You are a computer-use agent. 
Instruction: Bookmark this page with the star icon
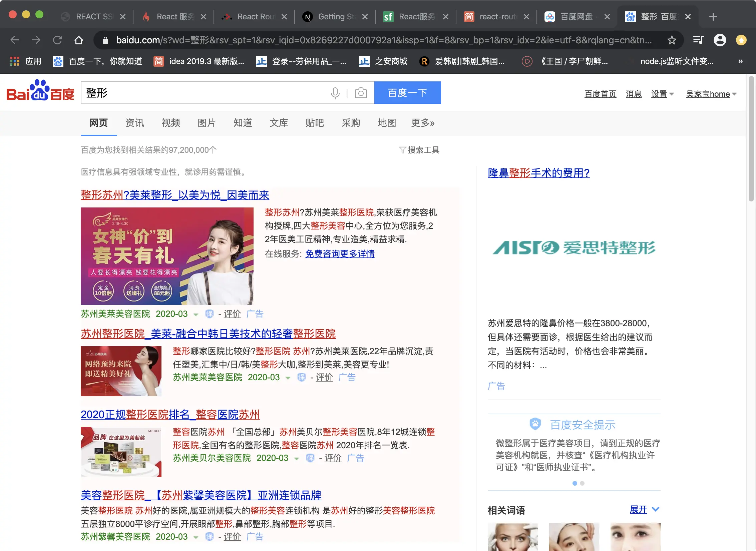coord(672,40)
